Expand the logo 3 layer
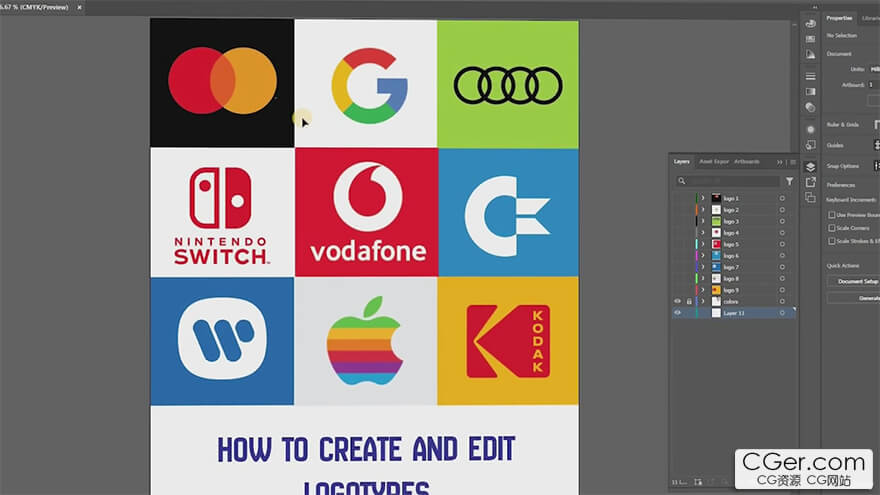The width and height of the screenshot is (880, 495). (703, 221)
